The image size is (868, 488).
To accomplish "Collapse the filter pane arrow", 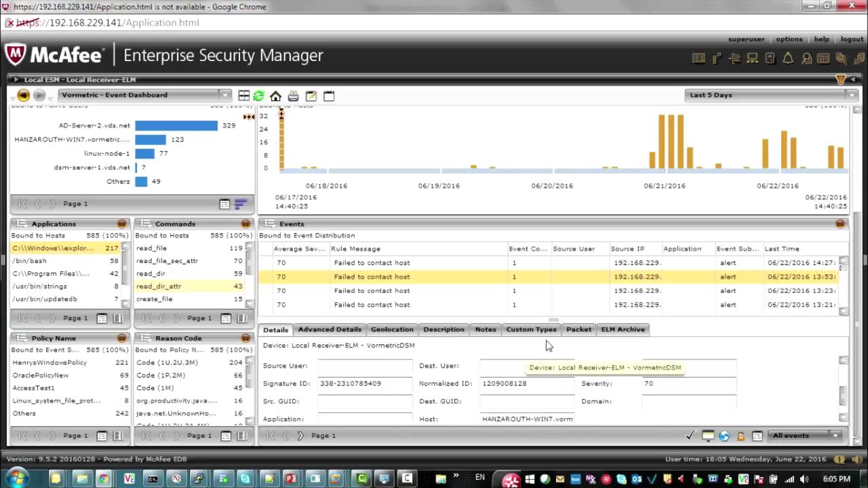I will 854,79.
